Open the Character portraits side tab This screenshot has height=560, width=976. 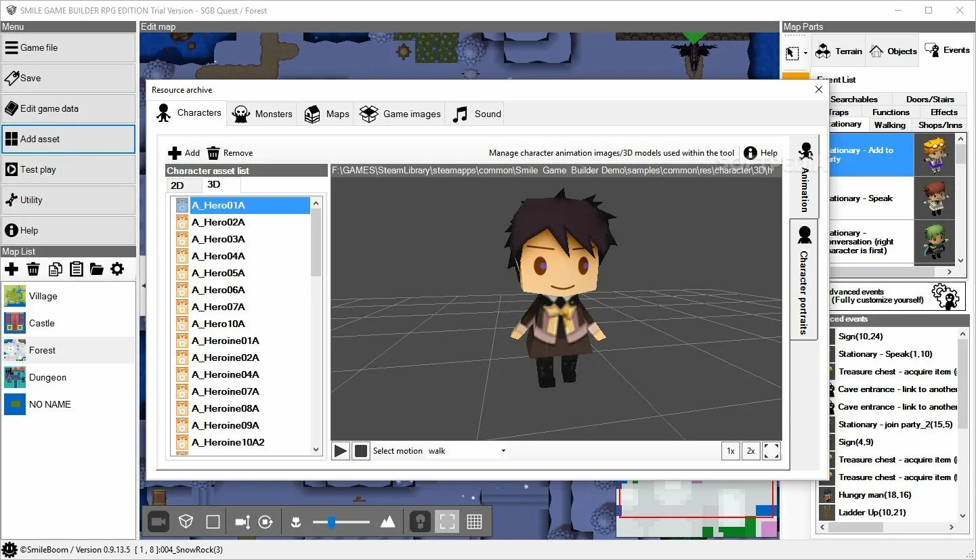click(x=805, y=280)
